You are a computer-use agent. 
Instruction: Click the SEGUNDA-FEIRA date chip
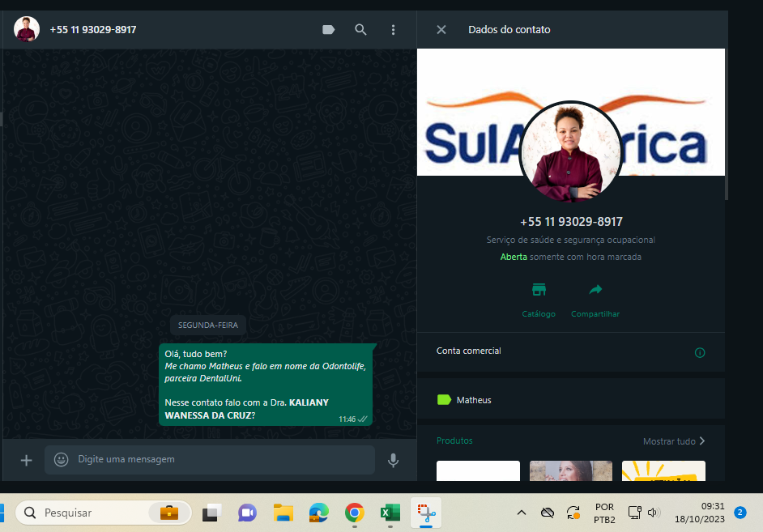point(208,325)
